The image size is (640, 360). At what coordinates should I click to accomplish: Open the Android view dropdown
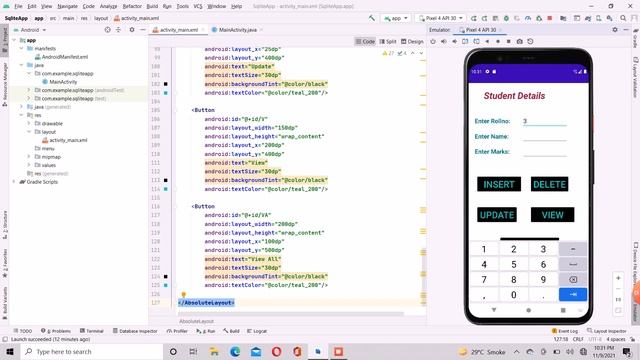pyautogui.click(x=30, y=30)
